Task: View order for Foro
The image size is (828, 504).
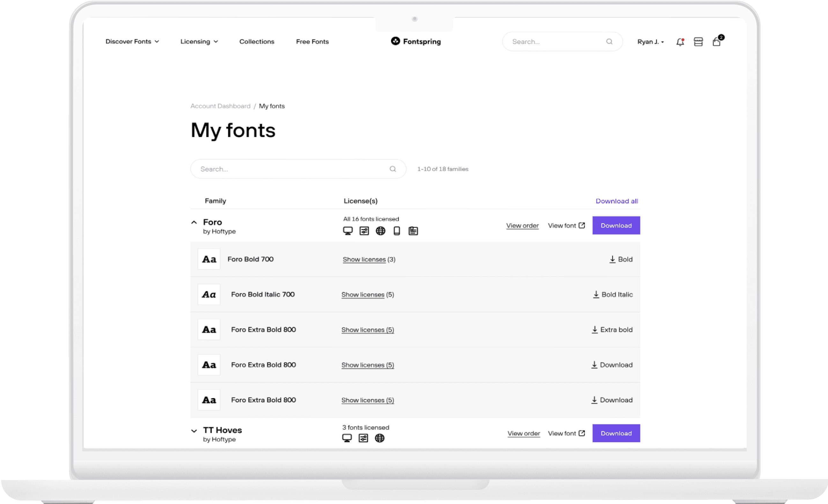Action: (522, 226)
